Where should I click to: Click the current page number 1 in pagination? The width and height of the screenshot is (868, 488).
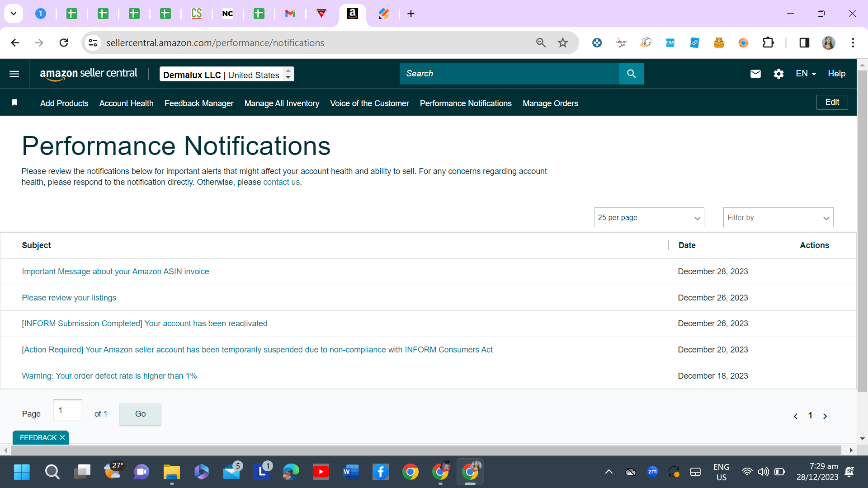810,416
